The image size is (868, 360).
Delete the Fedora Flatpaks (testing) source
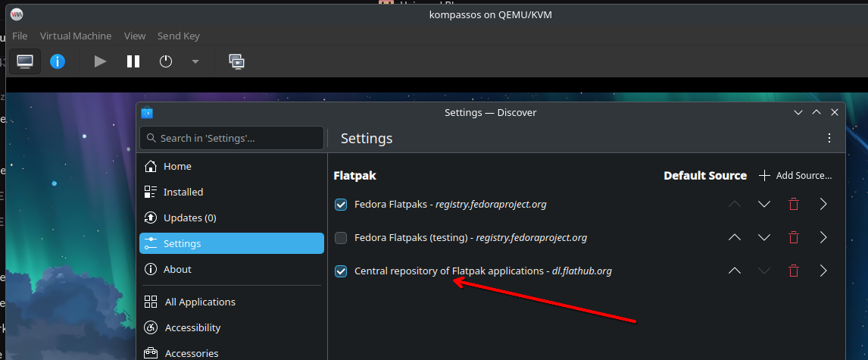pos(794,237)
